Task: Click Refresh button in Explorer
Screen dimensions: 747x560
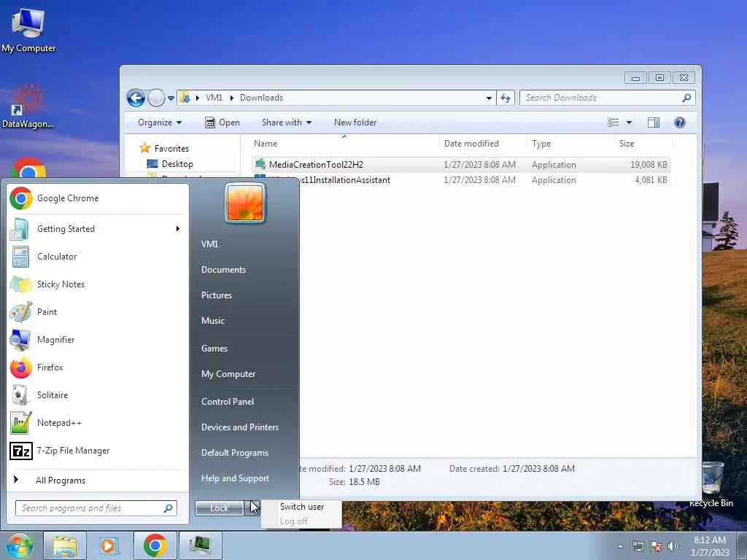Action: click(x=506, y=98)
